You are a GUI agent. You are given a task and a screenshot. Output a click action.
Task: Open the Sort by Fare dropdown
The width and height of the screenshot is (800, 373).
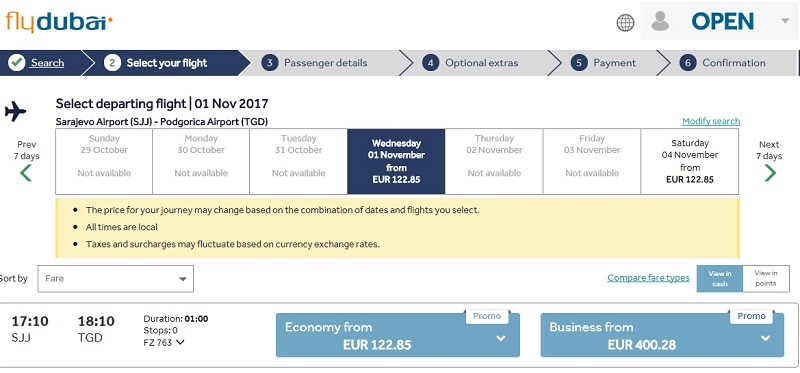115,279
